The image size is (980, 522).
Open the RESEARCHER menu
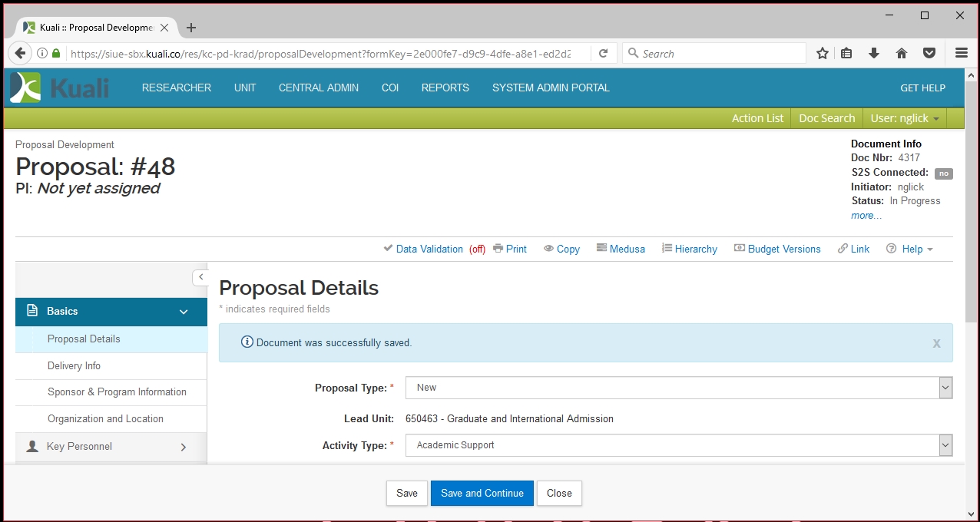click(176, 88)
